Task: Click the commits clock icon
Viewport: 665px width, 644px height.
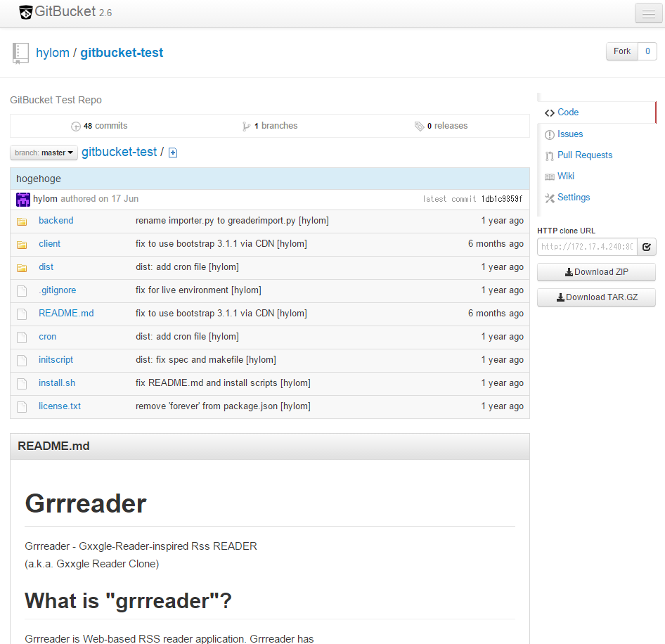Action: click(x=76, y=127)
